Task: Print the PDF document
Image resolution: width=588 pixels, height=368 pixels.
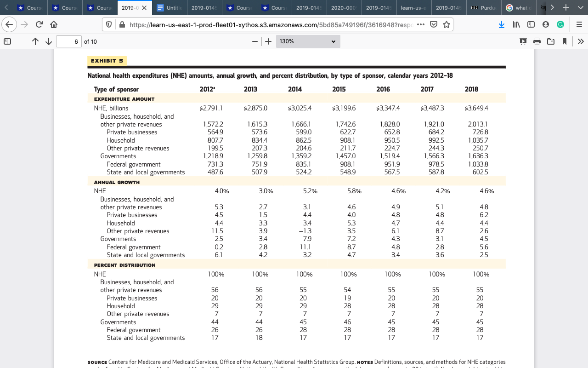Action: pyautogui.click(x=537, y=41)
